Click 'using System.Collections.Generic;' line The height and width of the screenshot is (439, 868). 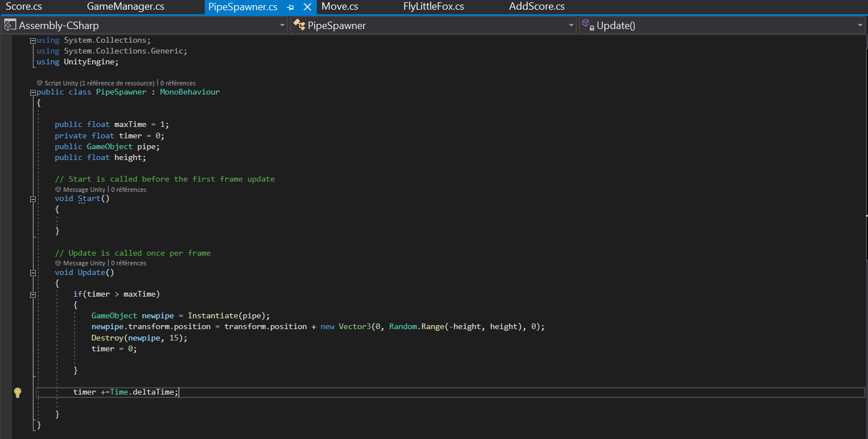point(112,51)
